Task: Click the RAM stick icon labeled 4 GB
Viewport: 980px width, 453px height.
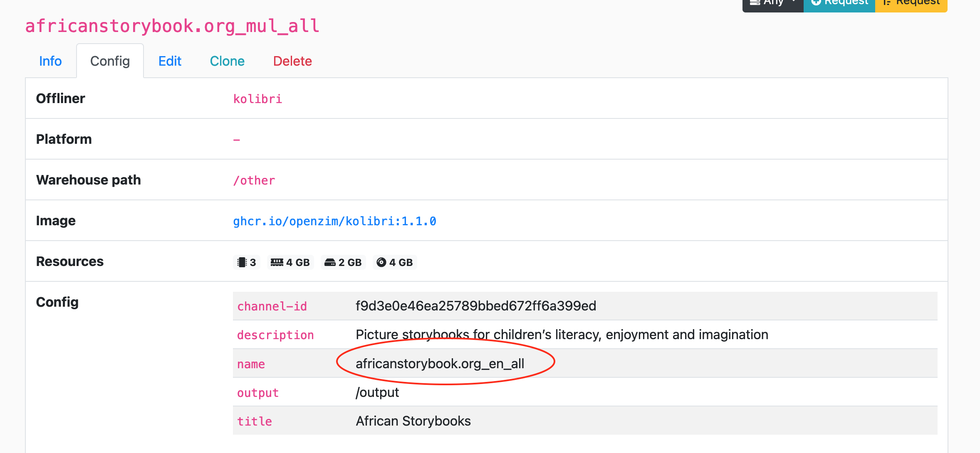Action: (x=277, y=262)
